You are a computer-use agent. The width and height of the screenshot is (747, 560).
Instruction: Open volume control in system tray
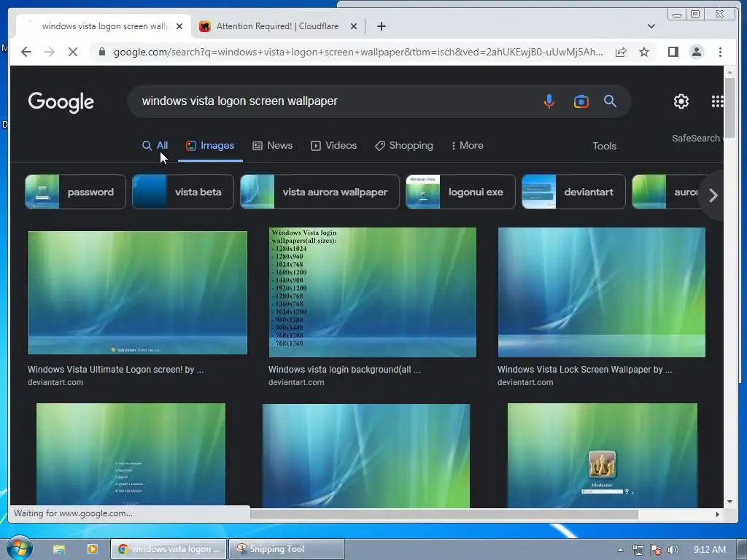pyautogui.click(x=673, y=550)
